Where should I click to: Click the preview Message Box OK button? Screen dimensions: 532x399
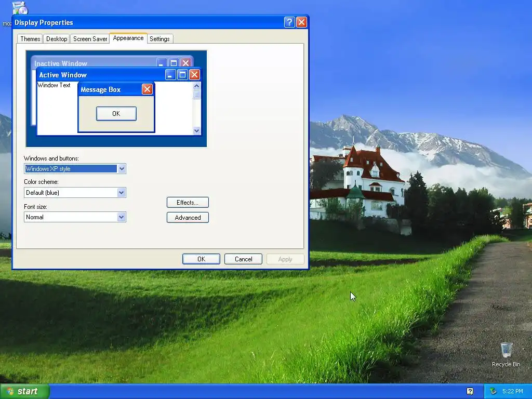[x=116, y=114]
